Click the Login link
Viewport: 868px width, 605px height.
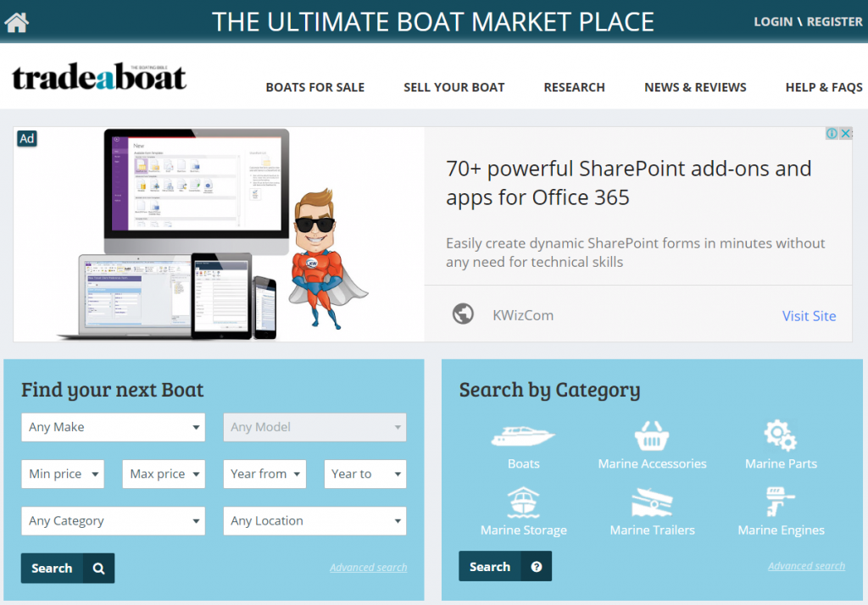pos(773,22)
